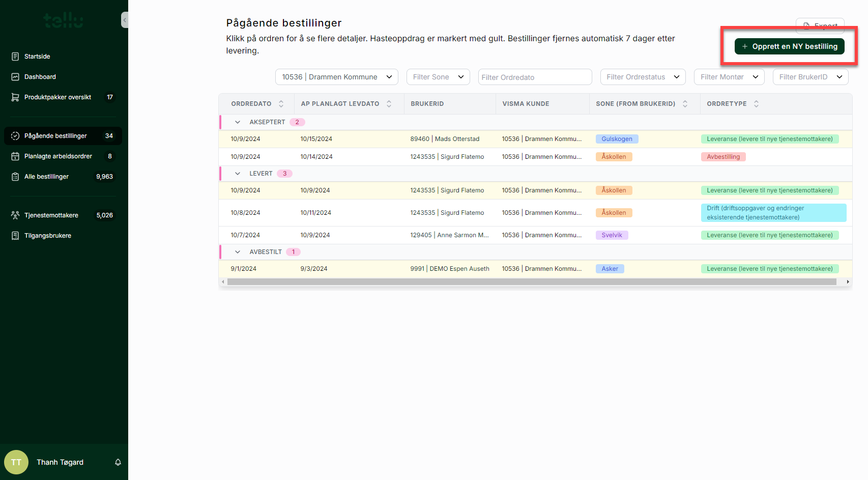Click the 9,963 count badge
This screenshot has width=868, height=480.
point(104,177)
